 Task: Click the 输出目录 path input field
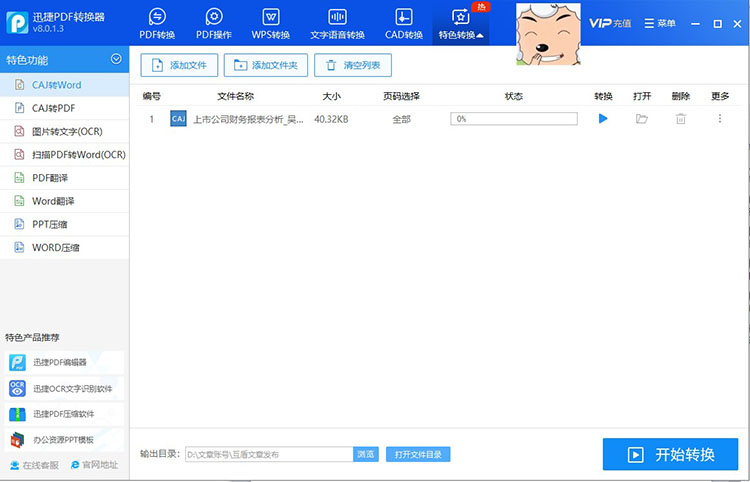pos(267,454)
